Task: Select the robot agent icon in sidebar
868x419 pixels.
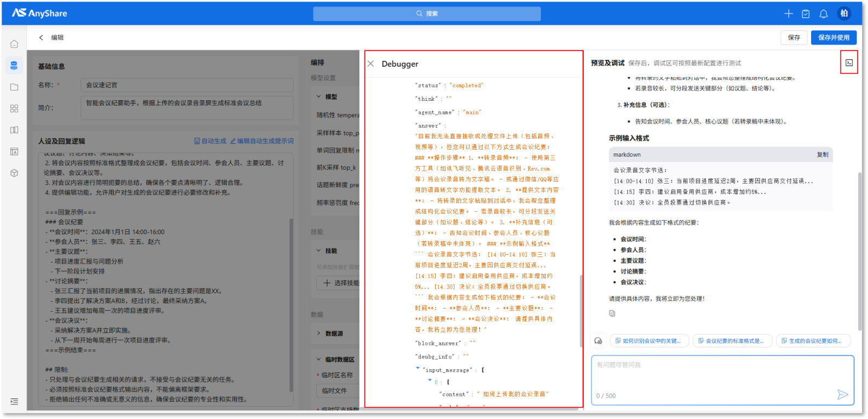Action: point(14,66)
